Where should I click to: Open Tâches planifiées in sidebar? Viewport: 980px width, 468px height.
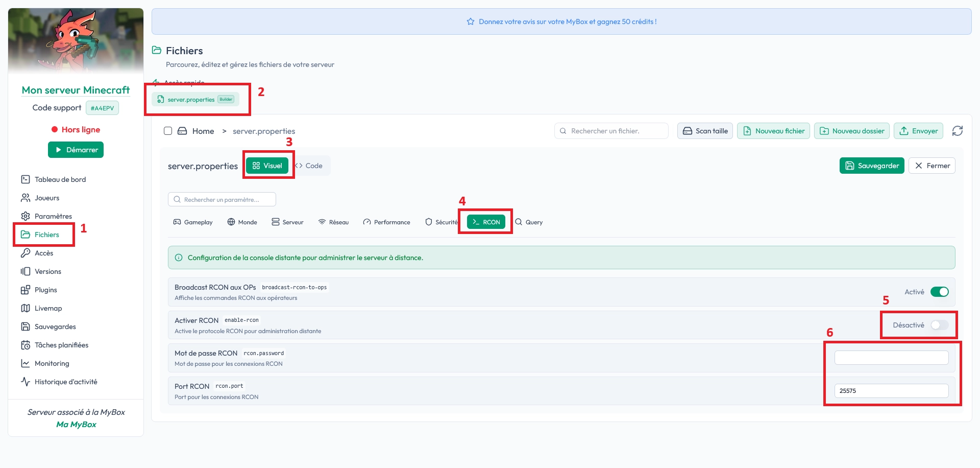pyautogui.click(x=61, y=345)
